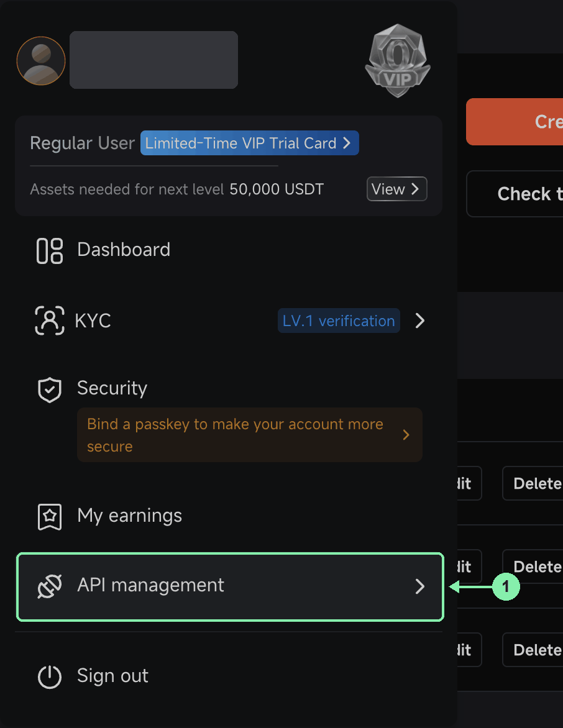Image resolution: width=563 pixels, height=728 pixels.
Task: Click the user profile avatar
Action: click(41, 61)
